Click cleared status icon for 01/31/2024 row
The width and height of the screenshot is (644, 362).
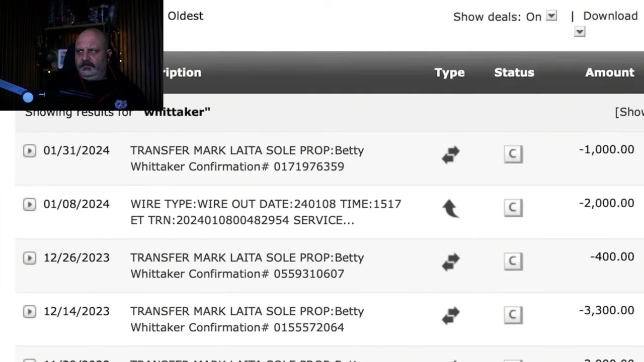click(513, 154)
